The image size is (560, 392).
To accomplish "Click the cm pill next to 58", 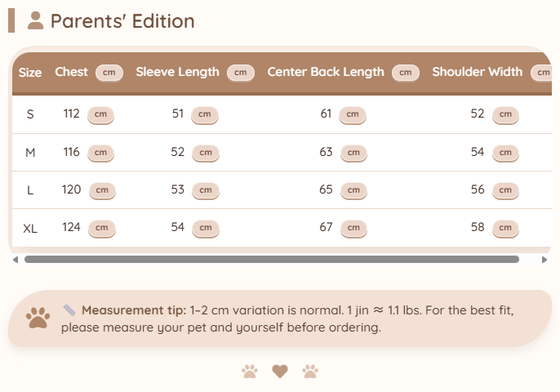I will (505, 228).
